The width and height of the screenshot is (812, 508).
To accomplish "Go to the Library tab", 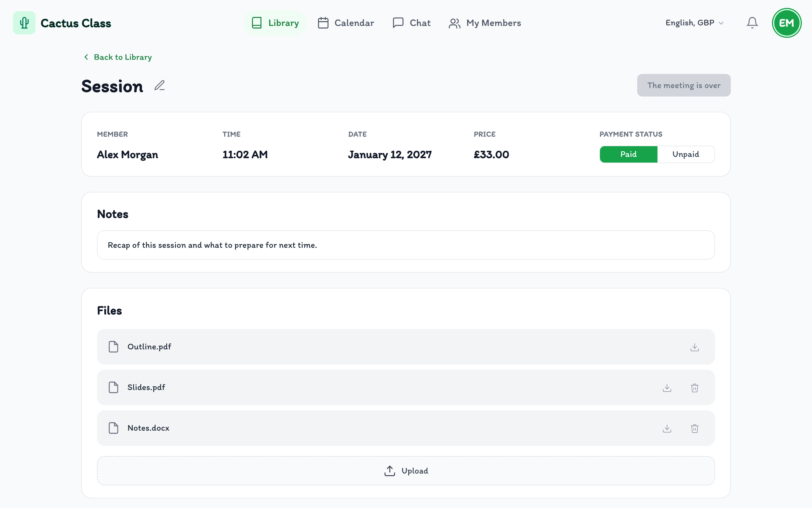I will click(275, 23).
